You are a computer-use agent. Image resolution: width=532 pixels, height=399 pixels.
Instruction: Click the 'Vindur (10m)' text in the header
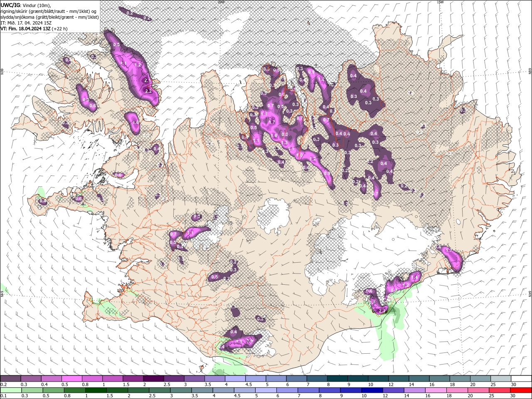pos(37,5)
